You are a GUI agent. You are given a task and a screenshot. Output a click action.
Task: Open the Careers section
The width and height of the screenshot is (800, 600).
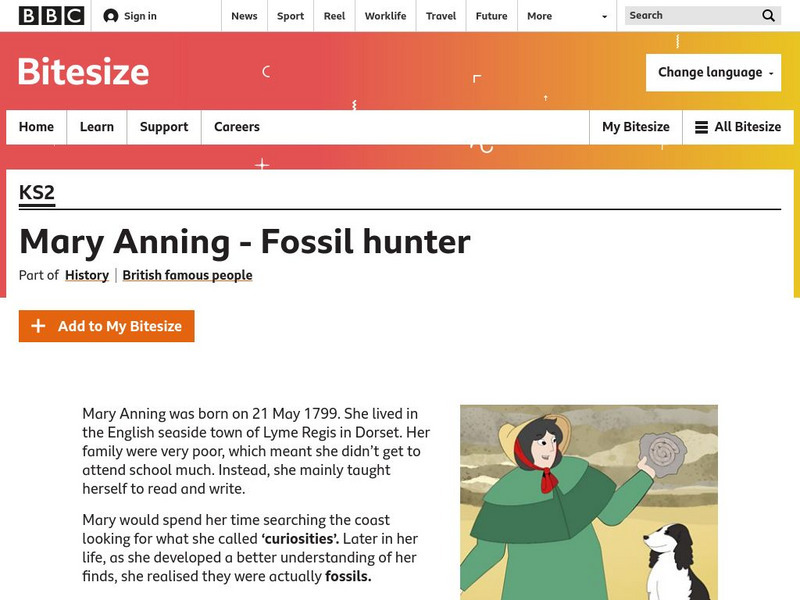coord(236,127)
